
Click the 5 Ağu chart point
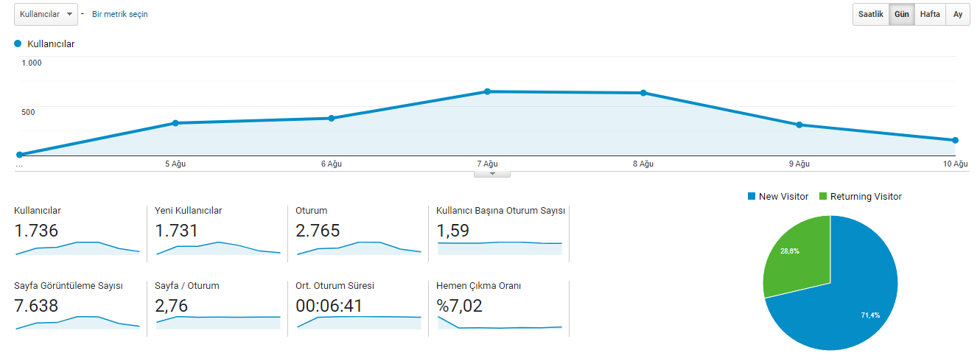coord(175,123)
